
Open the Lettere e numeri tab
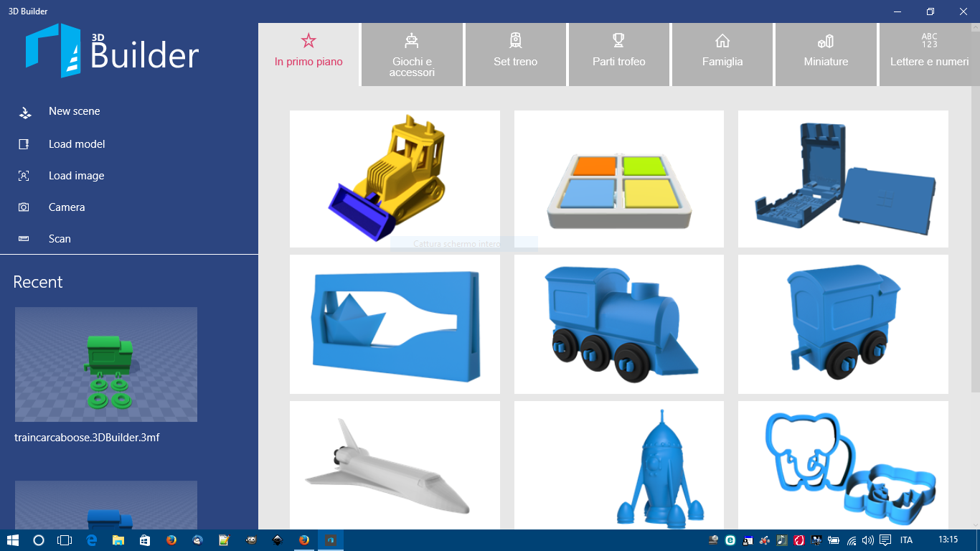[929, 55]
